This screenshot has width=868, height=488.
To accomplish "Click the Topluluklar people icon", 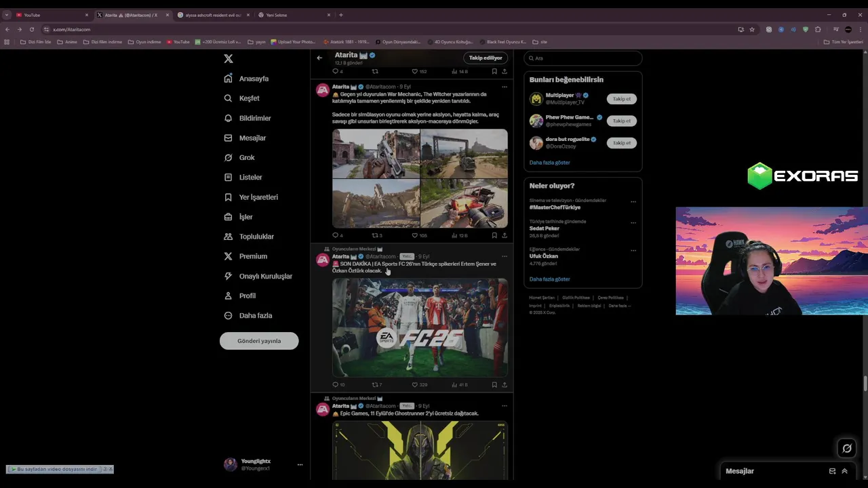I will coord(228,237).
